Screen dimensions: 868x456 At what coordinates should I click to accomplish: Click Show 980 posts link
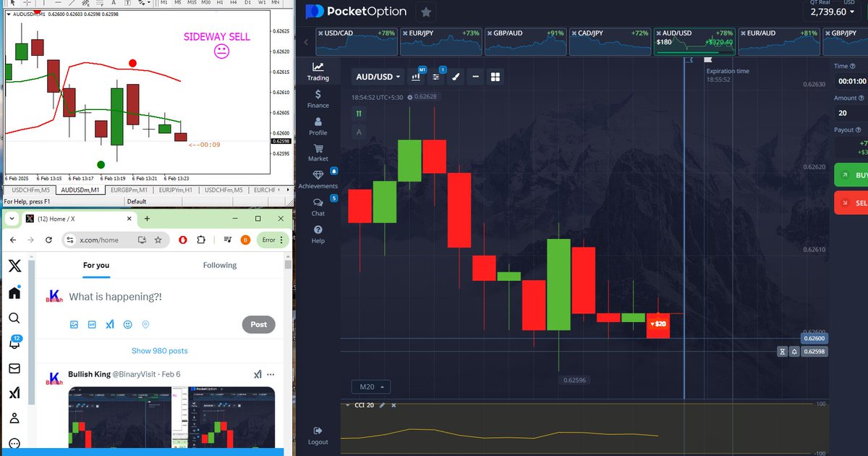pyautogui.click(x=159, y=351)
